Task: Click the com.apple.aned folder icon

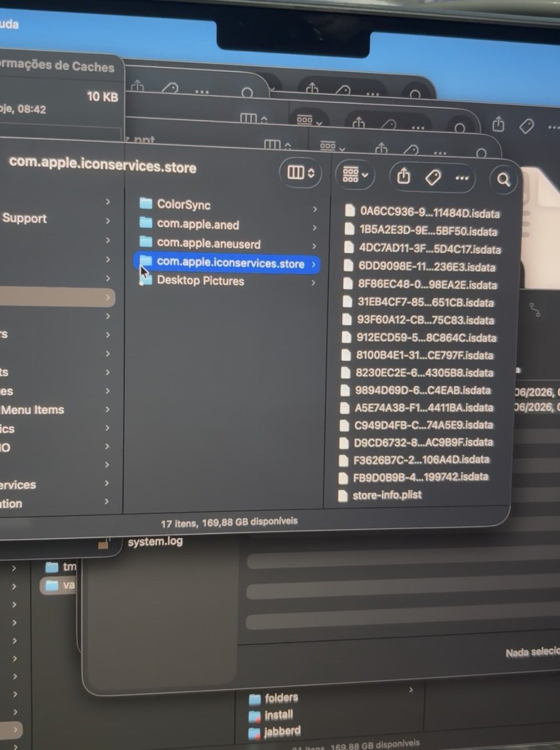Action: point(146,222)
